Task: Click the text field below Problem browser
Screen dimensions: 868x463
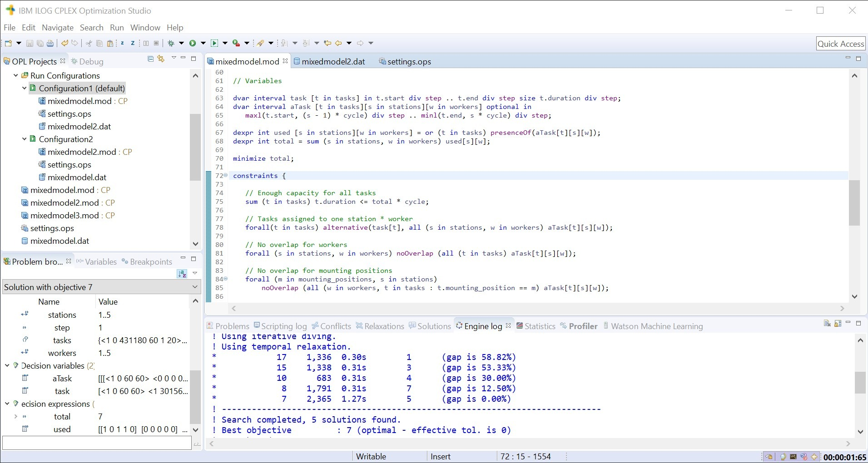Action: 97,443
